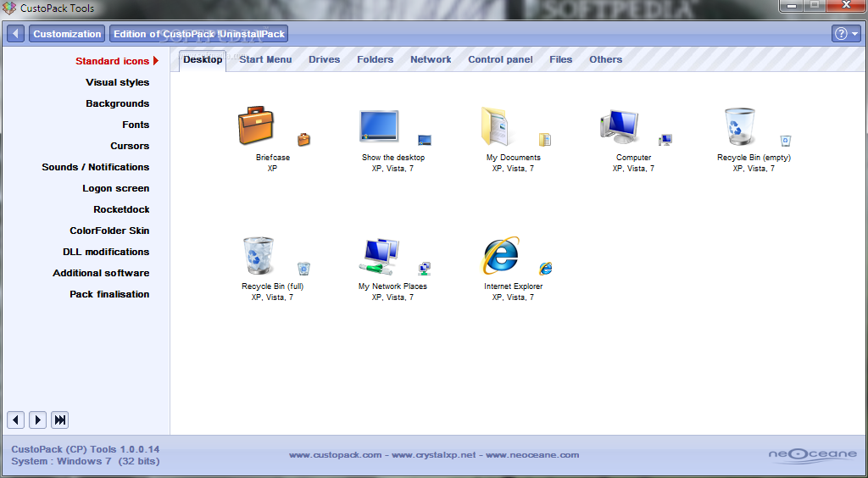Click the Internet Explorer label text
This screenshot has height=478, width=868.
[x=513, y=286]
